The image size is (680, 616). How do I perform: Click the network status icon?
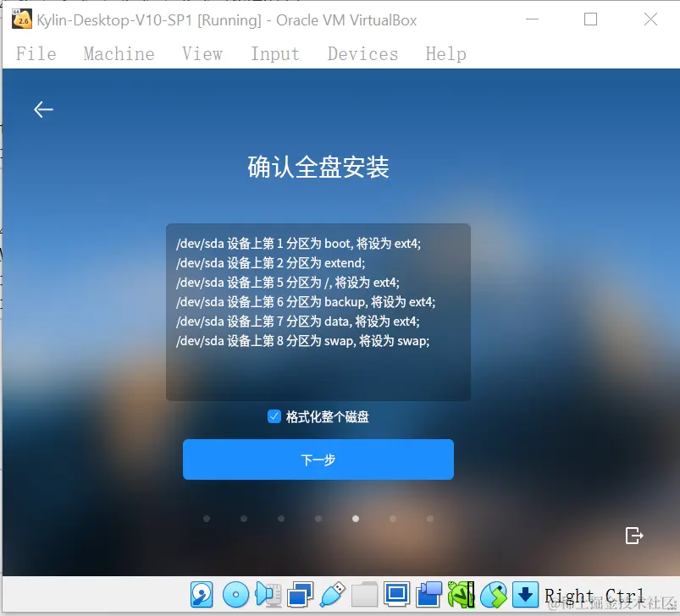pos(299,595)
